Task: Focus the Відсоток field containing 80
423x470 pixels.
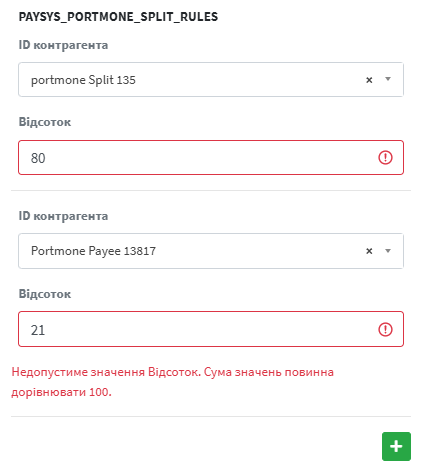Action: coord(211,158)
